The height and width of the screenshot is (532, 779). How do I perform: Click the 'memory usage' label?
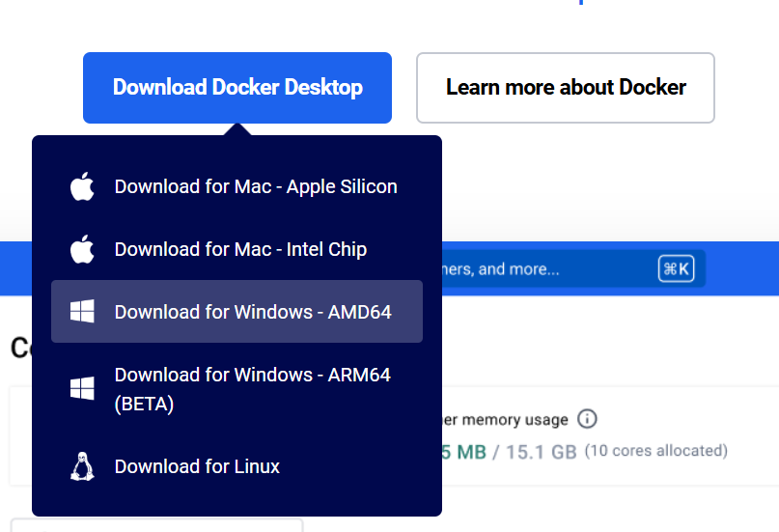pyautogui.click(x=515, y=420)
